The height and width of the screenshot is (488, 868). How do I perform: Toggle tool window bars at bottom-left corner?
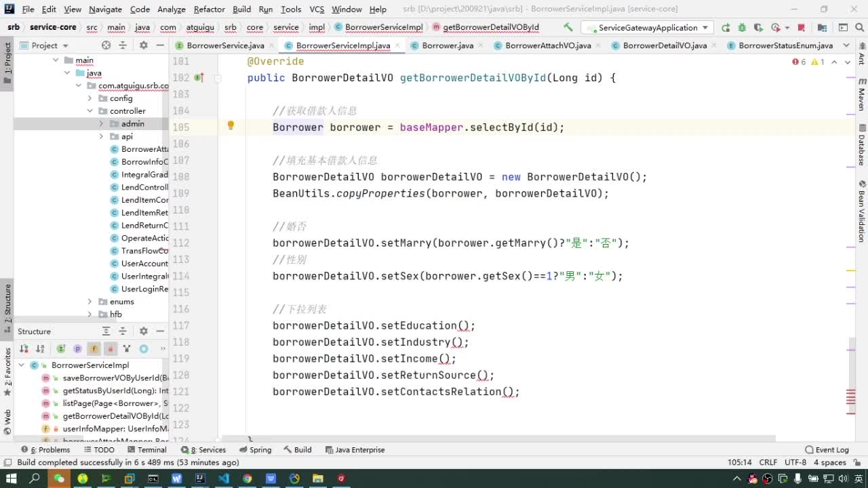[7, 462]
